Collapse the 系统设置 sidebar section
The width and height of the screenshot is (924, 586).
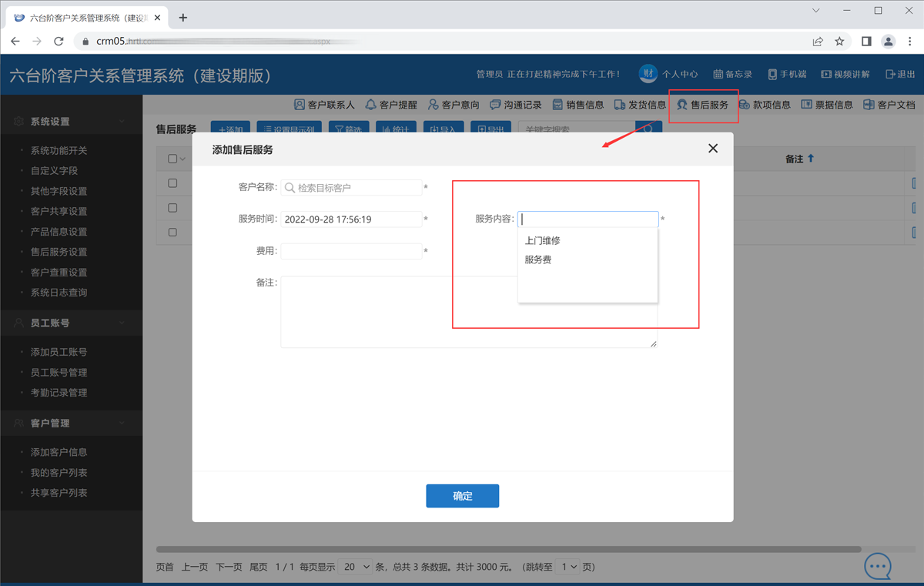coord(122,122)
